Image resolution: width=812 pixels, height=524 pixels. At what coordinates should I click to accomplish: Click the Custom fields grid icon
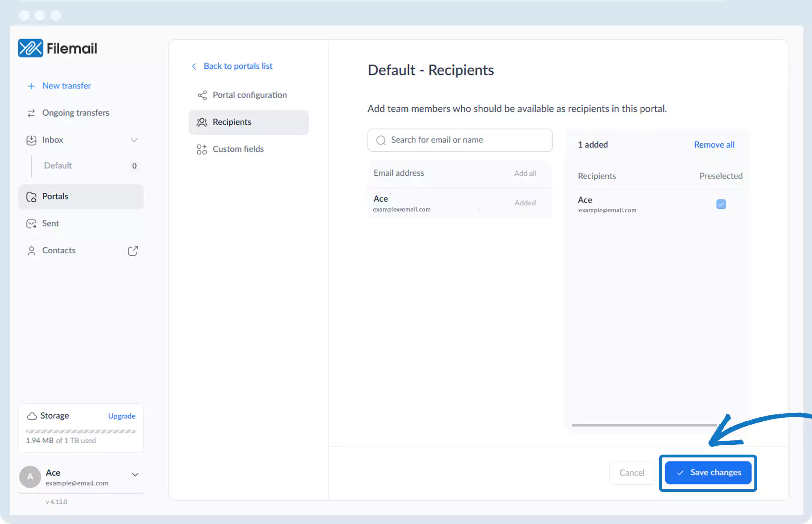pos(202,149)
